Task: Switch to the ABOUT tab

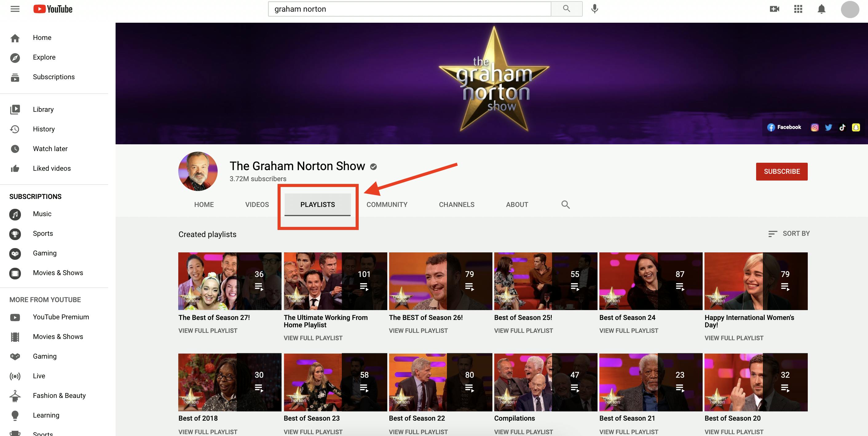Action: (517, 204)
